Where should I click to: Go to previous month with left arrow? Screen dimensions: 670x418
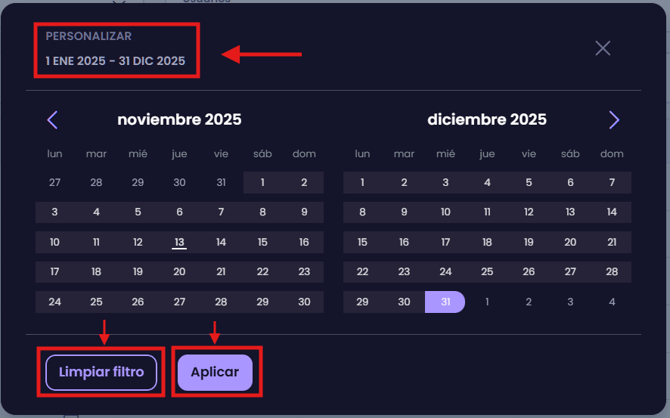[x=53, y=120]
